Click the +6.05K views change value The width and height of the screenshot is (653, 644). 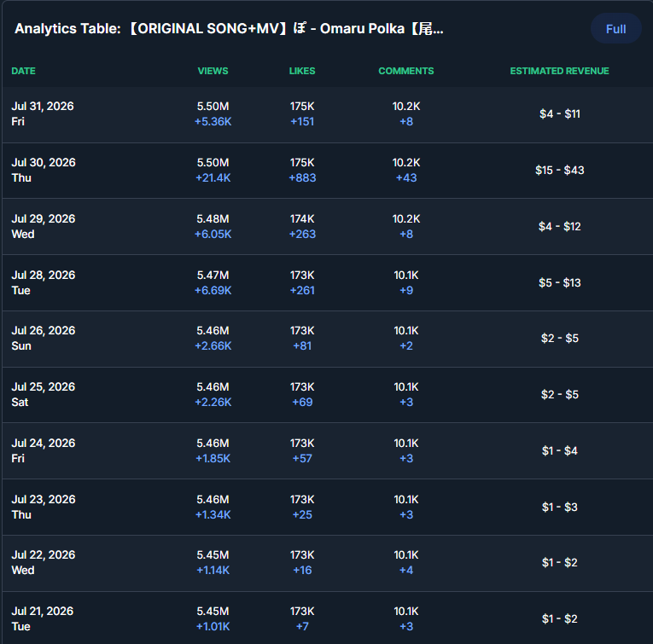(213, 235)
